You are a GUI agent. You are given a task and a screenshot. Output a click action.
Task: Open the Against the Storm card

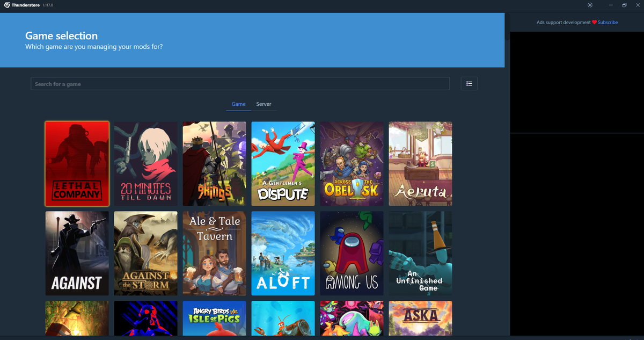point(146,253)
